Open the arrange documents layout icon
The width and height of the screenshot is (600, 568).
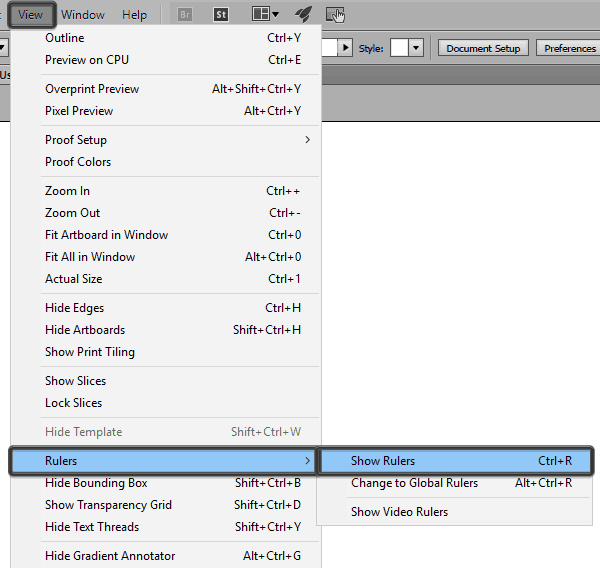261,14
